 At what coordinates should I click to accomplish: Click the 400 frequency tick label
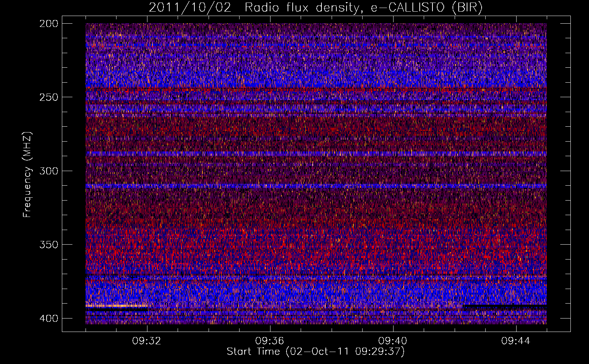49,318
